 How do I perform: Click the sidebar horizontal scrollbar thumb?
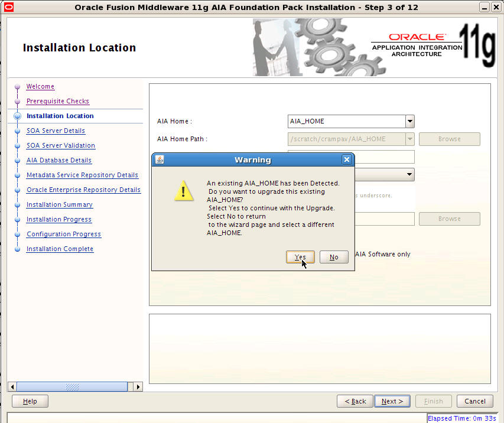[72, 387]
